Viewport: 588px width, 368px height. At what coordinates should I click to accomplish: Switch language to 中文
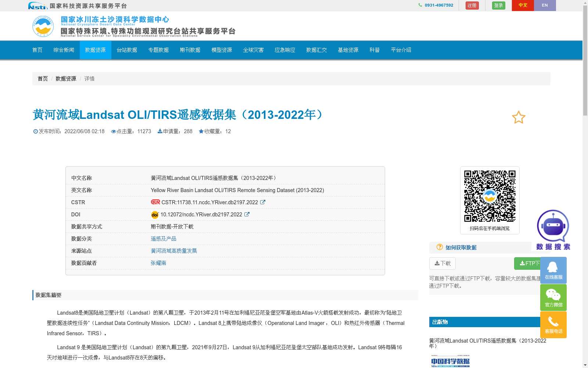coord(523,6)
